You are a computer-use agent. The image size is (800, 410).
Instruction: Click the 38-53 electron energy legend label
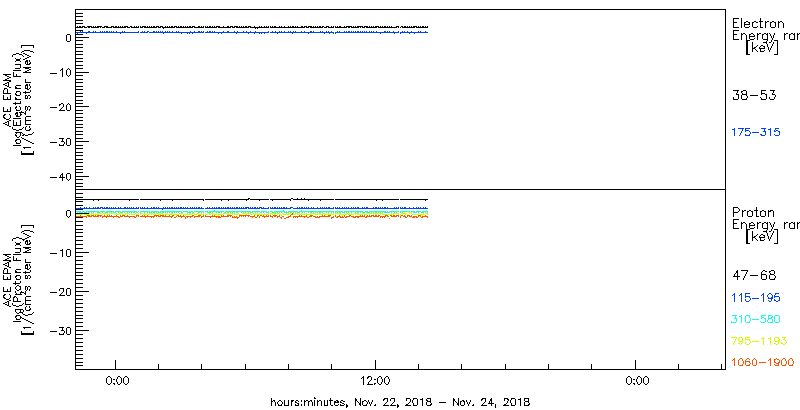[x=754, y=95]
